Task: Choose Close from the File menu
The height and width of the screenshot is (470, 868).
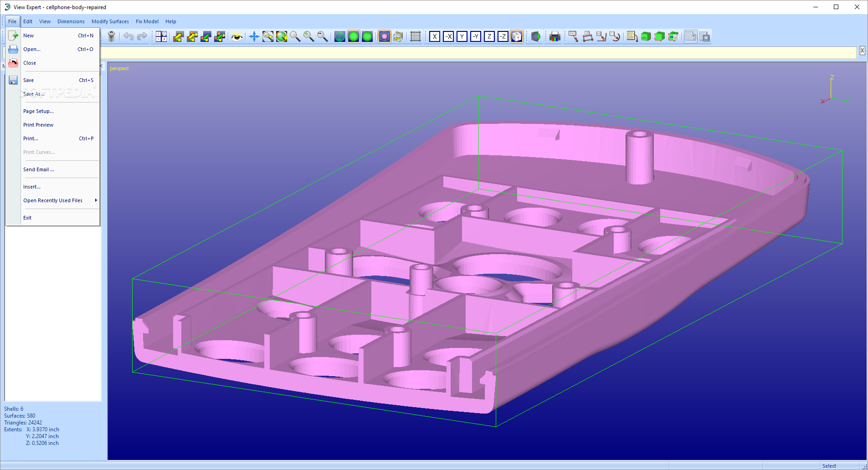Action: coord(53,63)
